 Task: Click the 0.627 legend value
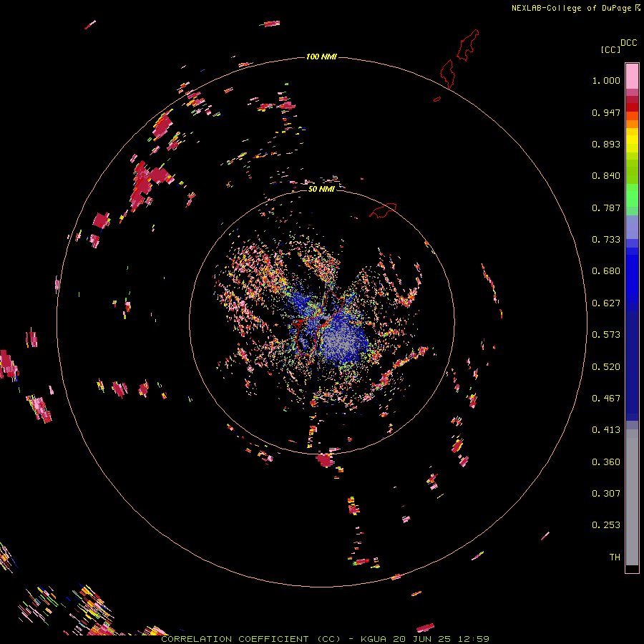(606, 303)
